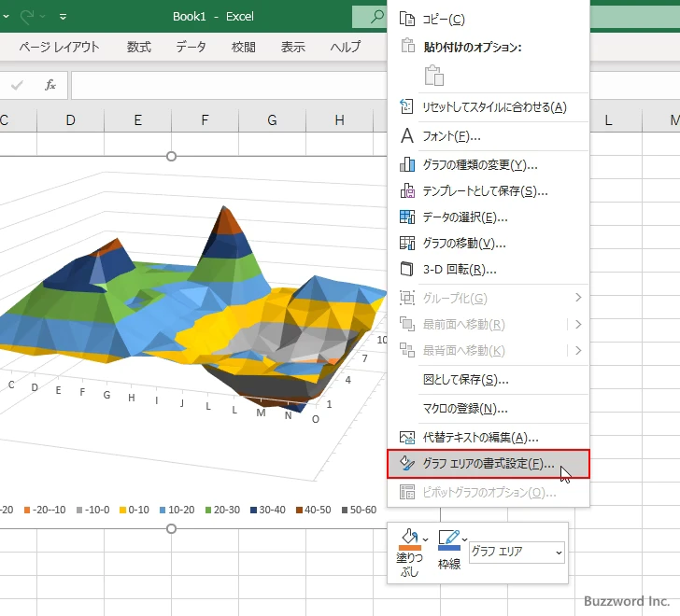Viewport: 680px width, 616px height.
Task: Click the Reset to Match Style icon
Action: point(407,106)
